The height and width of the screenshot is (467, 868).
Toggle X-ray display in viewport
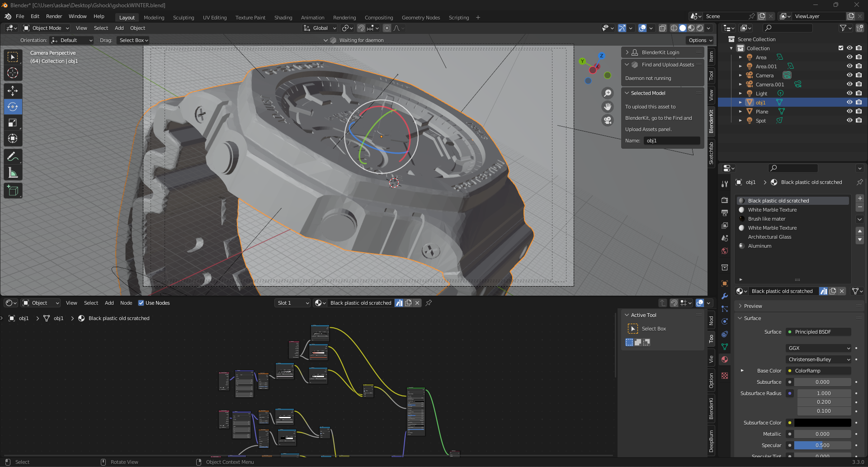point(662,28)
